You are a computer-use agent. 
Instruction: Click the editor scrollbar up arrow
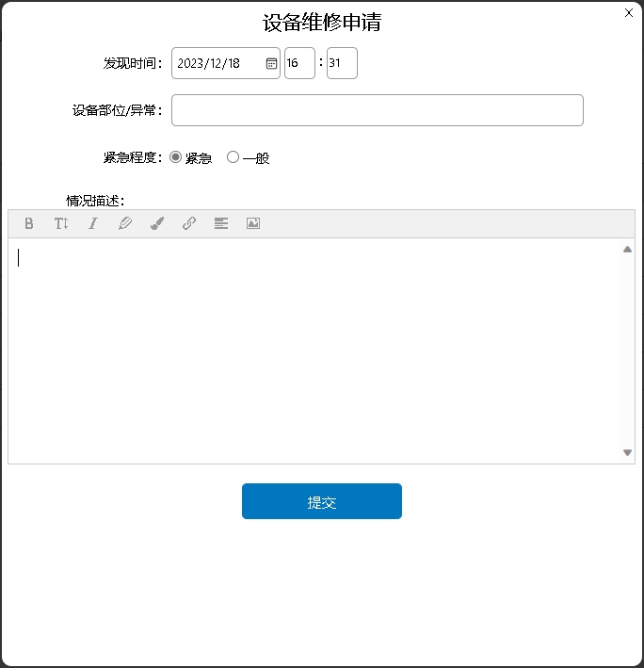pyautogui.click(x=627, y=250)
